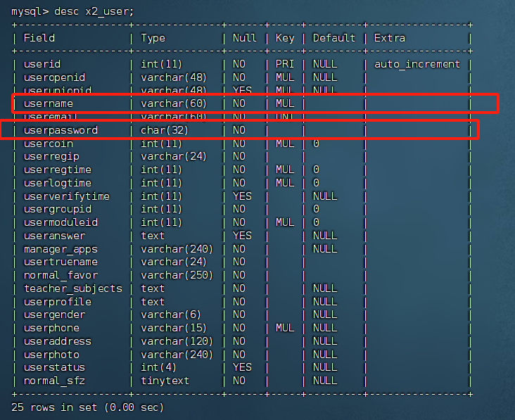Click the 'Key' column header
Screen dimensions: 515x420
285,38
